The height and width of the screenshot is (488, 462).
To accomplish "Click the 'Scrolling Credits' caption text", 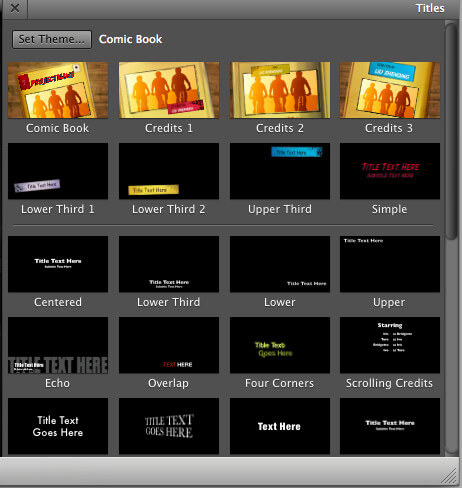I will [389, 383].
